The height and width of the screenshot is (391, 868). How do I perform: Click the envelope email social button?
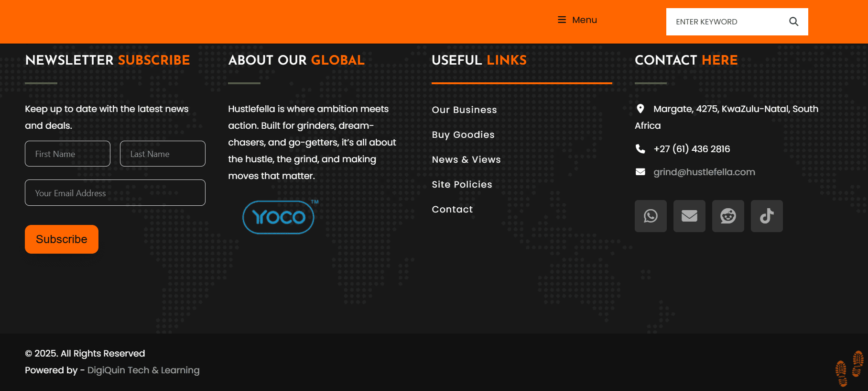pyautogui.click(x=689, y=216)
